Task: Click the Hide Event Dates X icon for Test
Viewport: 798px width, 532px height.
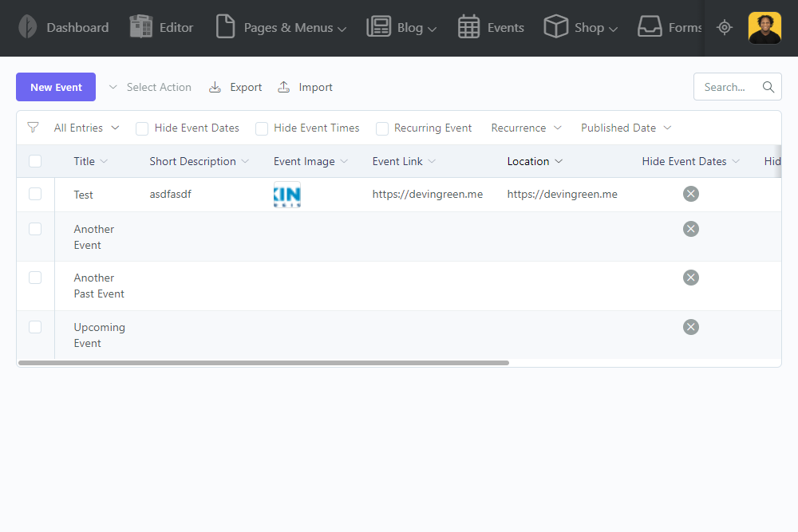Action: click(690, 194)
